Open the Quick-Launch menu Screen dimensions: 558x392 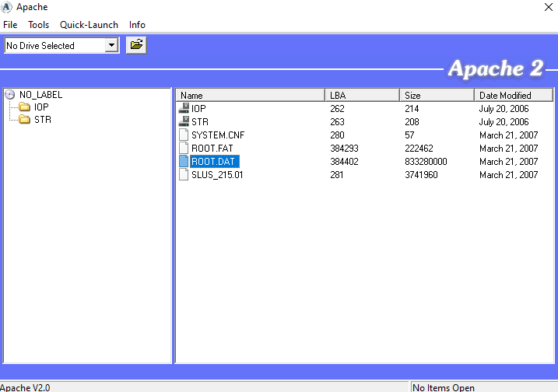(x=89, y=25)
